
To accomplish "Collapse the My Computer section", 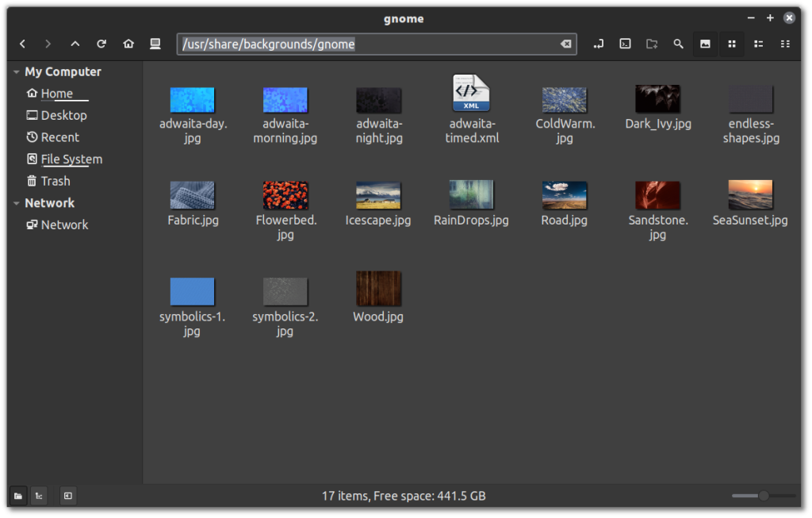I will (16, 72).
